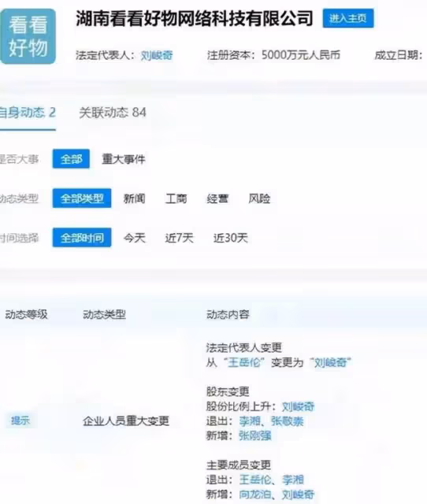Filter by 重大事件
The width and height of the screenshot is (427, 504).
click(x=124, y=159)
